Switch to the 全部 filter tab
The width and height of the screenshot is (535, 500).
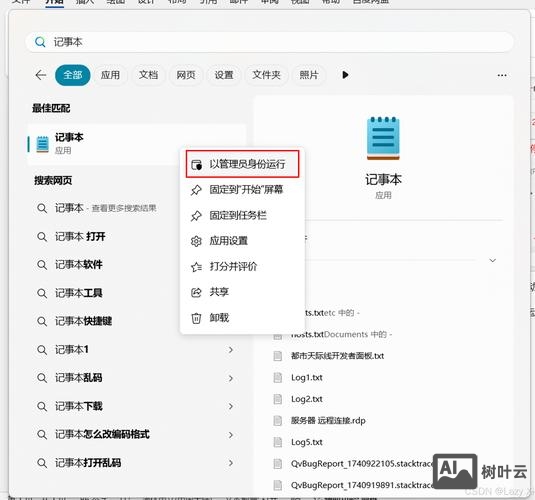pyautogui.click(x=73, y=75)
